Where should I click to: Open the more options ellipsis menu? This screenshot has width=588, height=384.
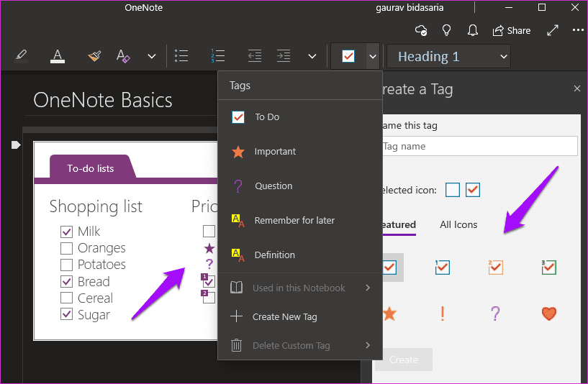pyautogui.click(x=578, y=30)
